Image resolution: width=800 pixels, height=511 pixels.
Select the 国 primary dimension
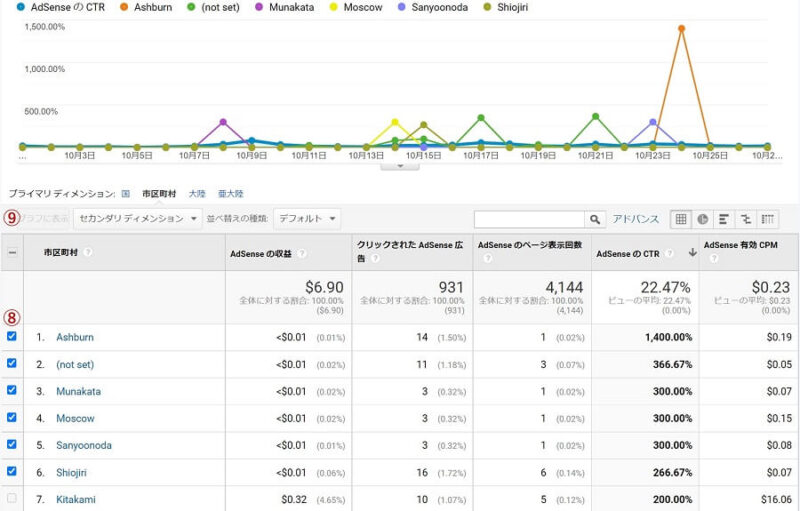pos(126,194)
